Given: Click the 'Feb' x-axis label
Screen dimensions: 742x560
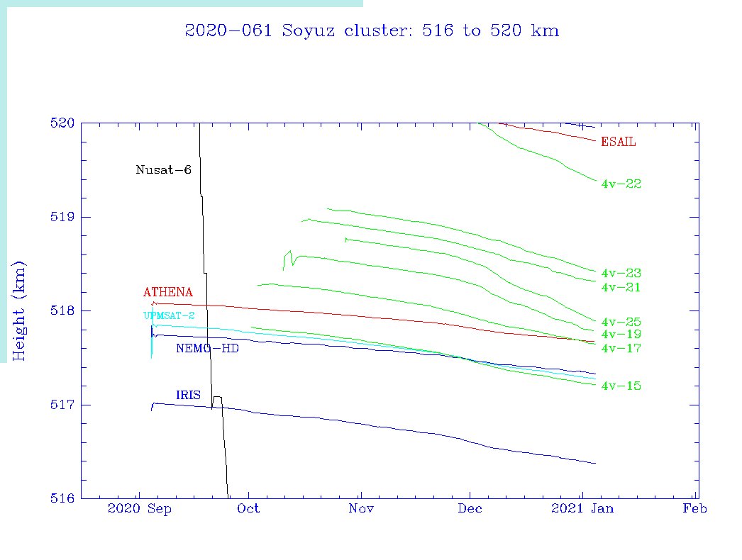Looking at the screenshot, I should 695,509.
